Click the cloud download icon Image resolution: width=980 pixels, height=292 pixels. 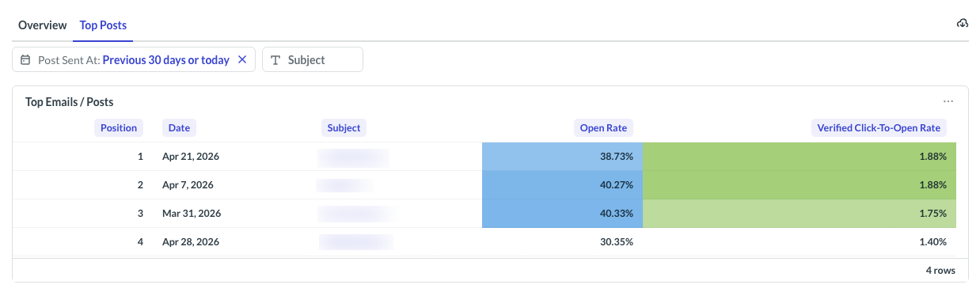[963, 24]
